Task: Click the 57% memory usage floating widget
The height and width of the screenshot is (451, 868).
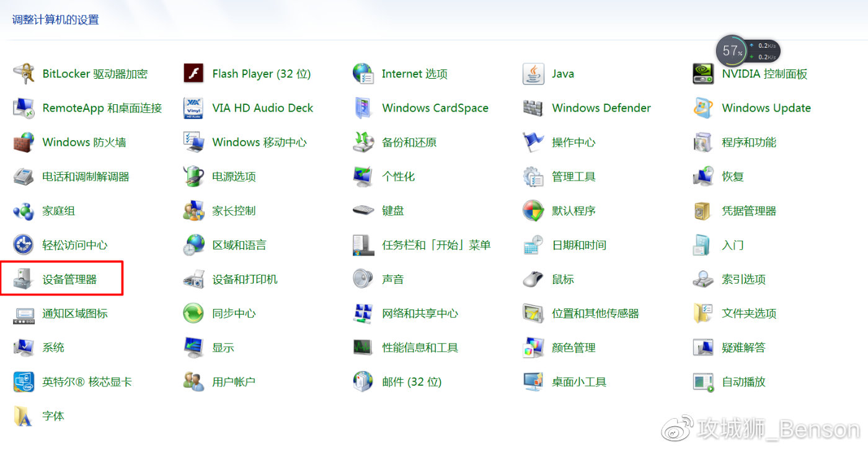Action: (732, 51)
